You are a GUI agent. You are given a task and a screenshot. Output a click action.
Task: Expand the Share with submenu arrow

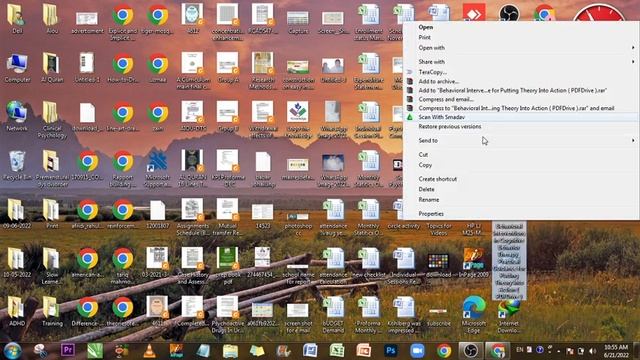pos(633,62)
